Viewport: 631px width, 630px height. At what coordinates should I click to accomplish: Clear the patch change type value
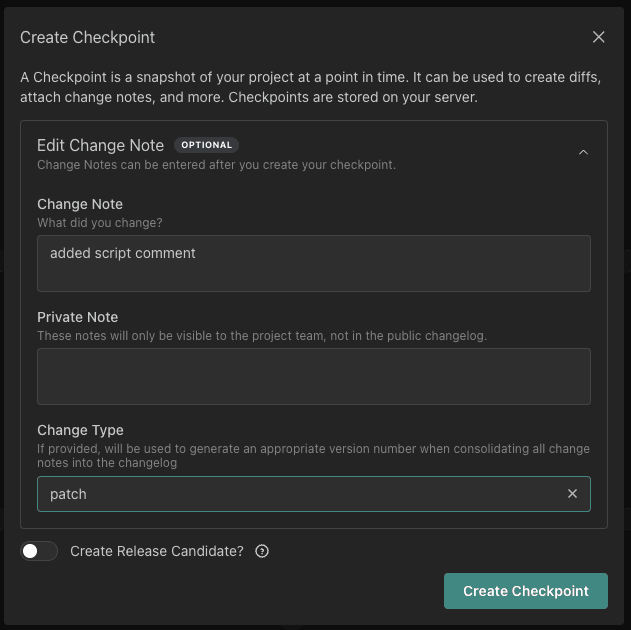[572, 494]
